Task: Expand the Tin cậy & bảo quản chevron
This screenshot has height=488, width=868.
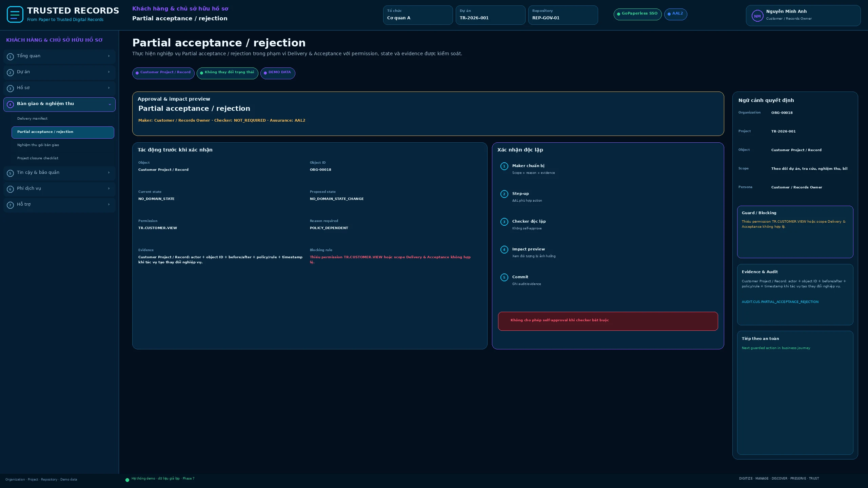Action: 109,172
